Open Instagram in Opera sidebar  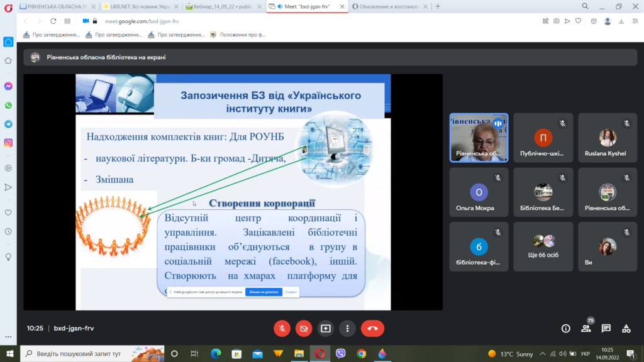click(8, 143)
